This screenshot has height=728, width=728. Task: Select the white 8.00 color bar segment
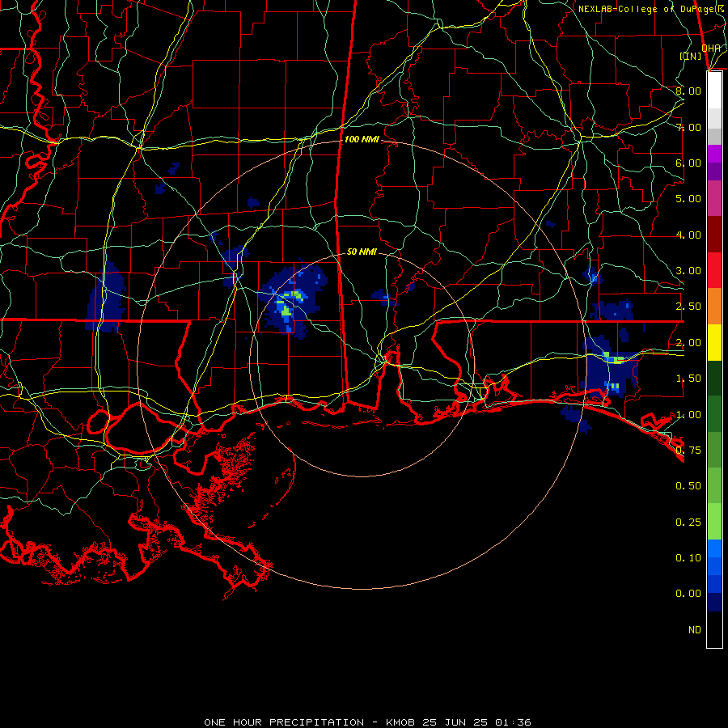714,90
